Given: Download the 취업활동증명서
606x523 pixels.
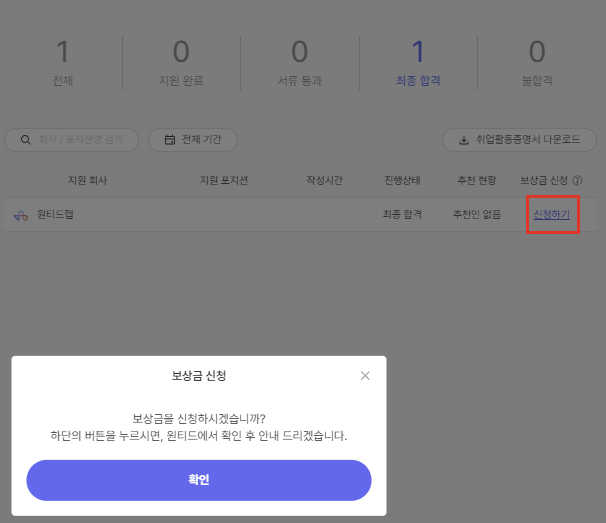Looking at the screenshot, I should click(519, 140).
